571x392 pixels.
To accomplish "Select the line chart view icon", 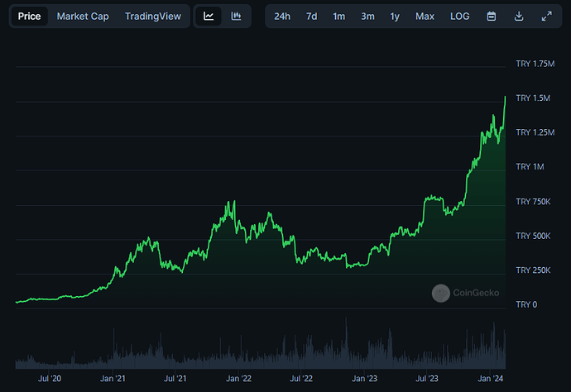I will coord(209,17).
